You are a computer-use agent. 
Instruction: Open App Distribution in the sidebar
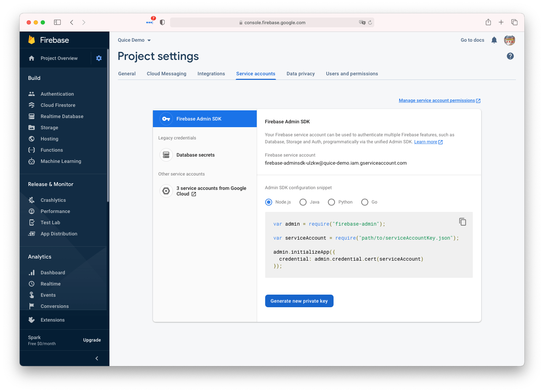click(x=59, y=234)
